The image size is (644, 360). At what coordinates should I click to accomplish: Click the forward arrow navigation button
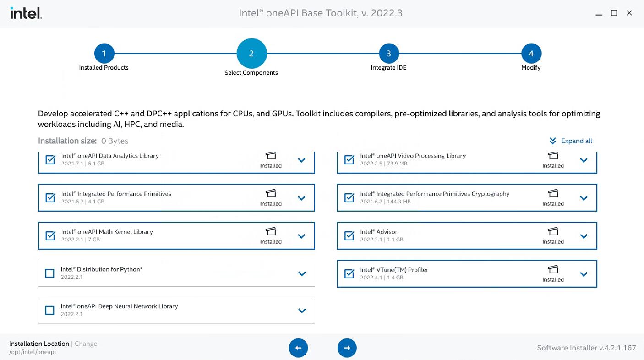(347, 348)
